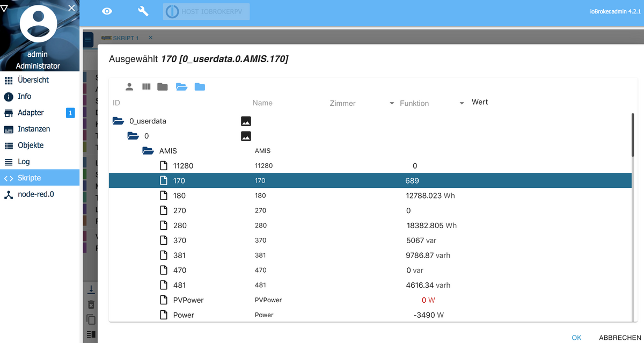Click the image icon in 0_userdata row
Viewport: 644px width, 343px height.
click(x=246, y=121)
